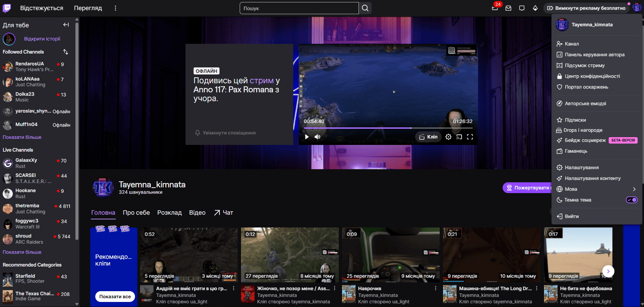Collapse the Для тебе sidebar
The image size is (644, 307).
tap(66, 25)
